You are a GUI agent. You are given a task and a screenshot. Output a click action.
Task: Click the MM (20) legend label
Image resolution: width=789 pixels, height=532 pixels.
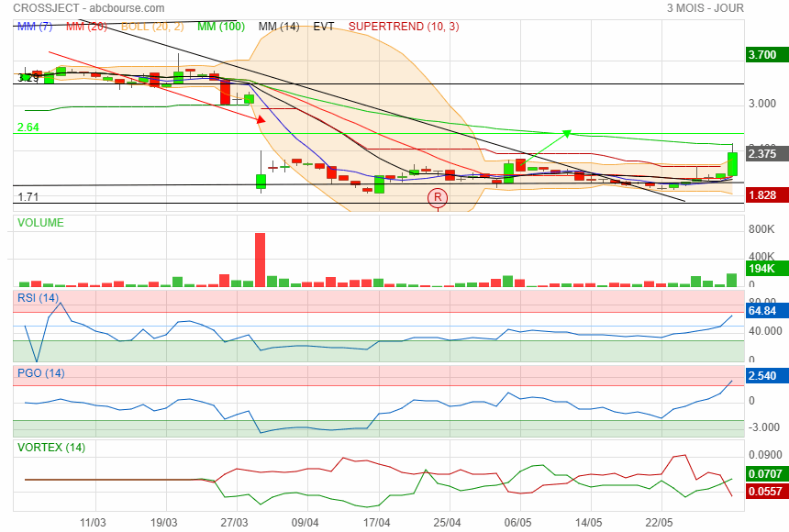86,27
